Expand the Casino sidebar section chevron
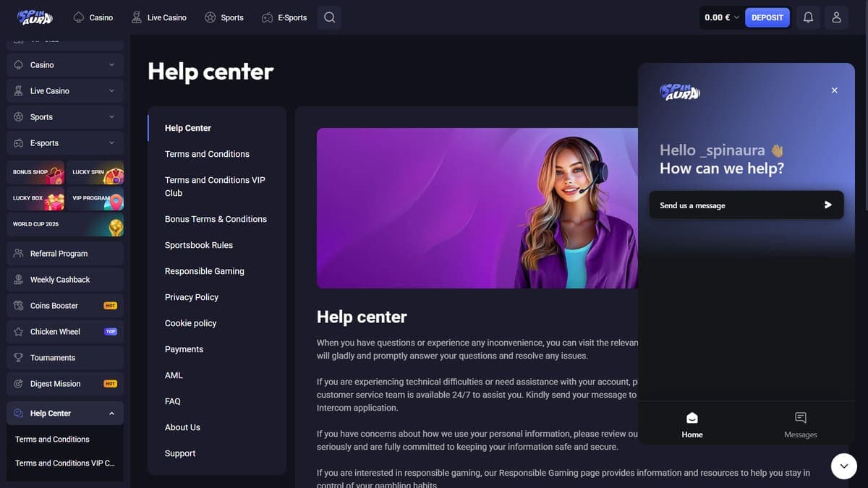This screenshot has height=488, width=868. [x=111, y=65]
